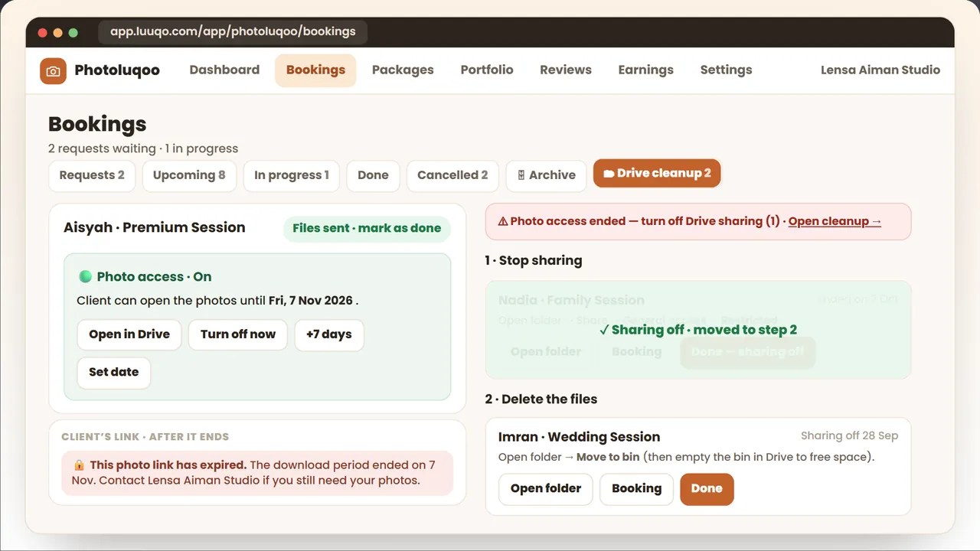Image resolution: width=980 pixels, height=551 pixels.
Task: Open Settings in the top navigation
Action: [726, 70]
